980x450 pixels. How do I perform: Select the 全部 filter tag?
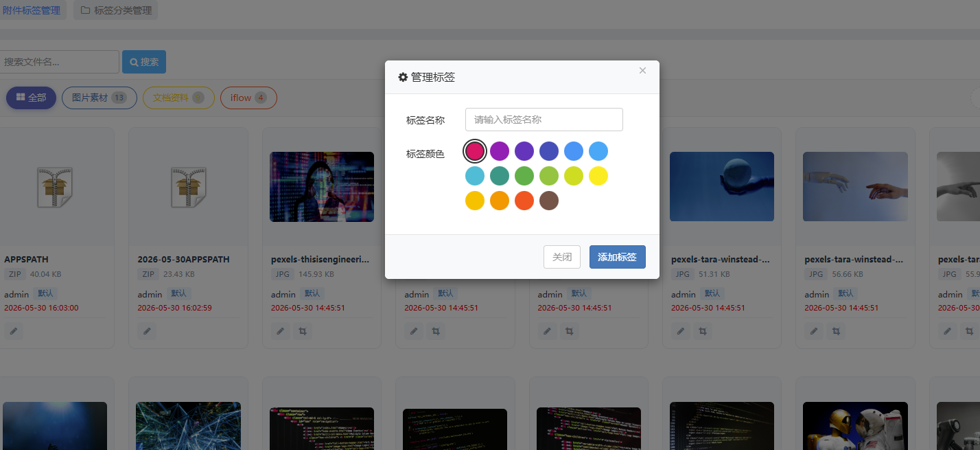pyautogui.click(x=32, y=98)
